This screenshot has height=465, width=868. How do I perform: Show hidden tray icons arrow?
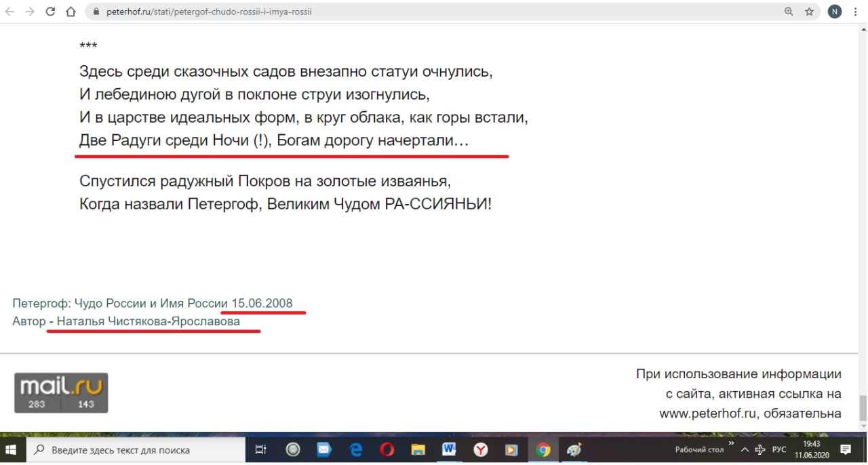tap(745, 449)
